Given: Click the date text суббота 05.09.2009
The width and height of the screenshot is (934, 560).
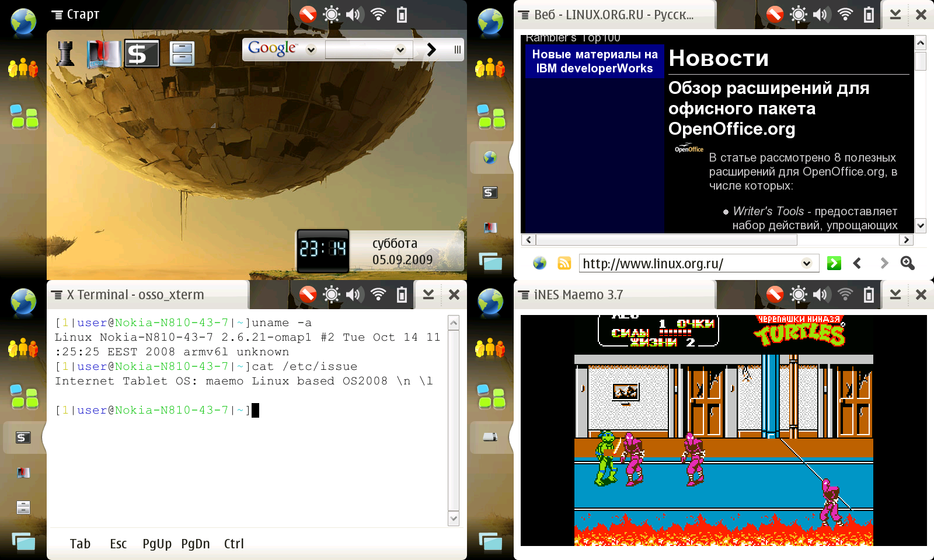Looking at the screenshot, I should point(402,251).
